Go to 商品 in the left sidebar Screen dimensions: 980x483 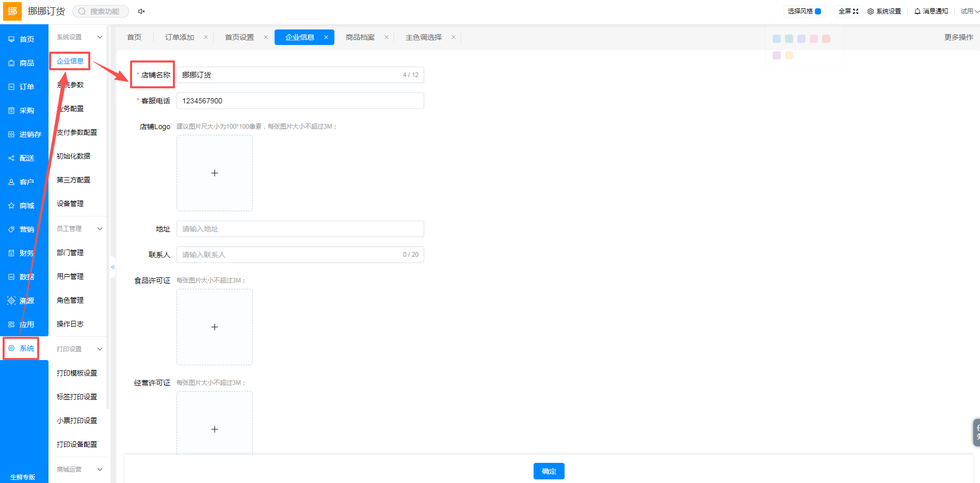click(x=24, y=63)
